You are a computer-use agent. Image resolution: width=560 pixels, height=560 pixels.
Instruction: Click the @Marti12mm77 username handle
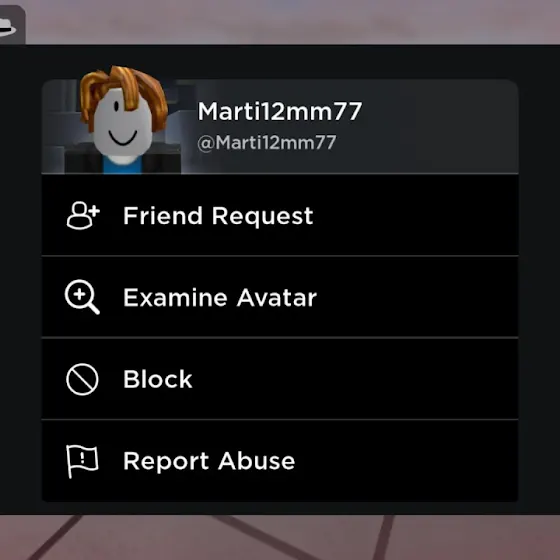(x=266, y=143)
